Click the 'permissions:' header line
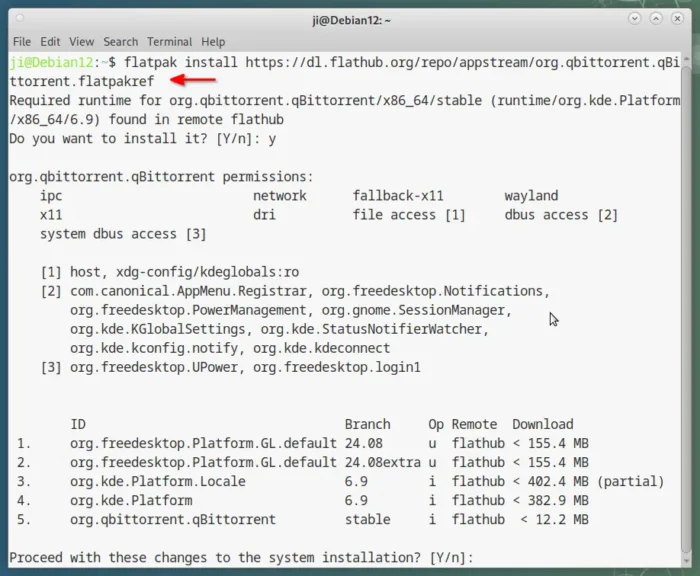 pyautogui.click(x=161, y=177)
